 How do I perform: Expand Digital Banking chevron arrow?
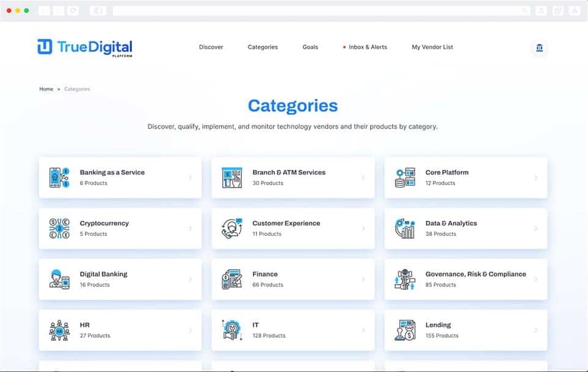191,279
